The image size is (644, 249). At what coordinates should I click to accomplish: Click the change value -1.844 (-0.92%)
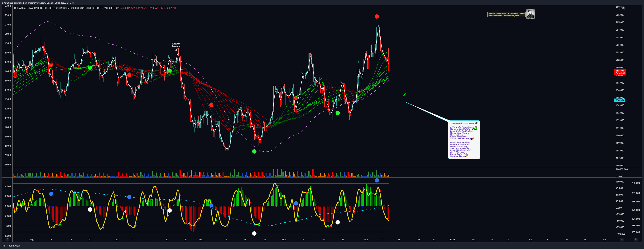point(168,8)
